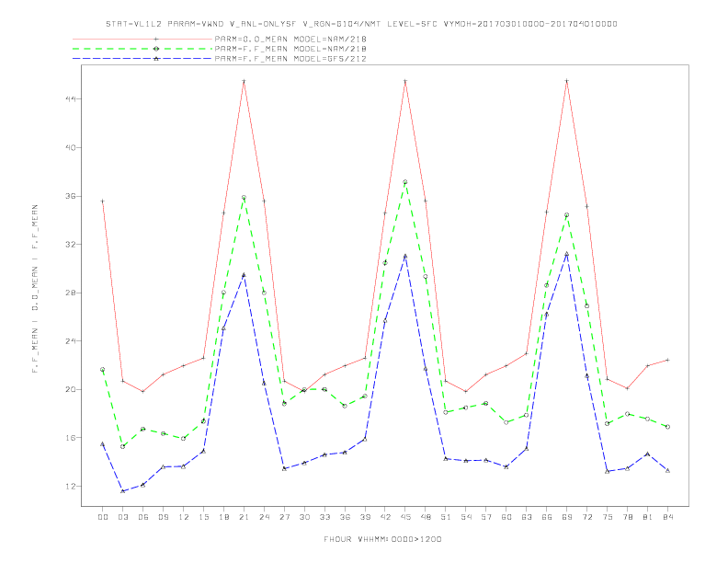Click the green line peak at hour 45
728x563 pixels.
pos(405,182)
